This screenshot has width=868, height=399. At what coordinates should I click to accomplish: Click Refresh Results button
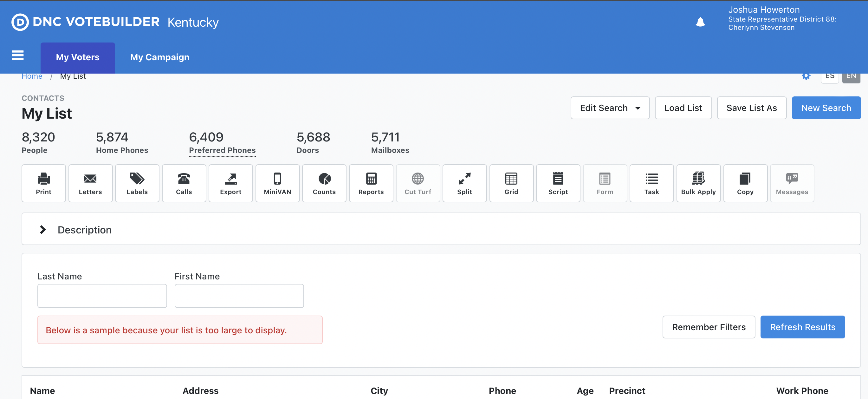pos(802,327)
